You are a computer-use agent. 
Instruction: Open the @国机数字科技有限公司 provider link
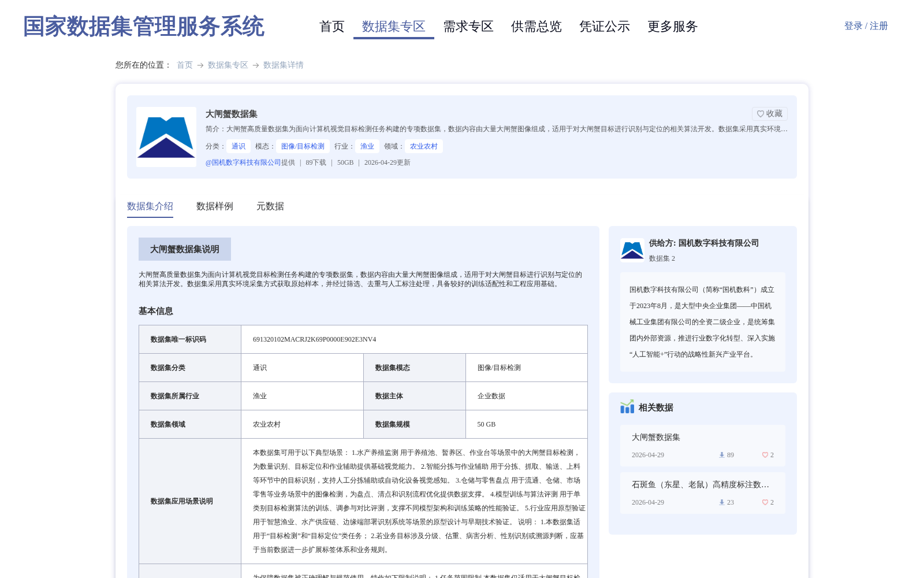[243, 162]
